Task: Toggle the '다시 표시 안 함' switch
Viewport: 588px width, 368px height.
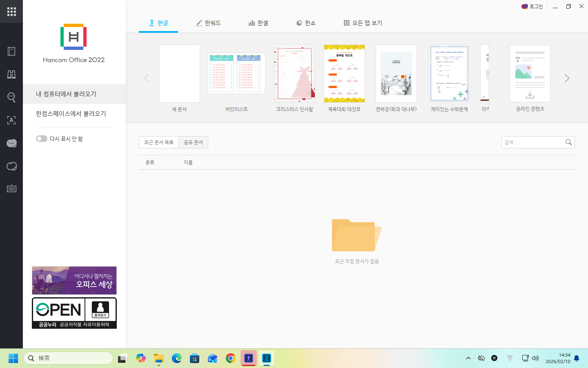Action: [41, 139]
